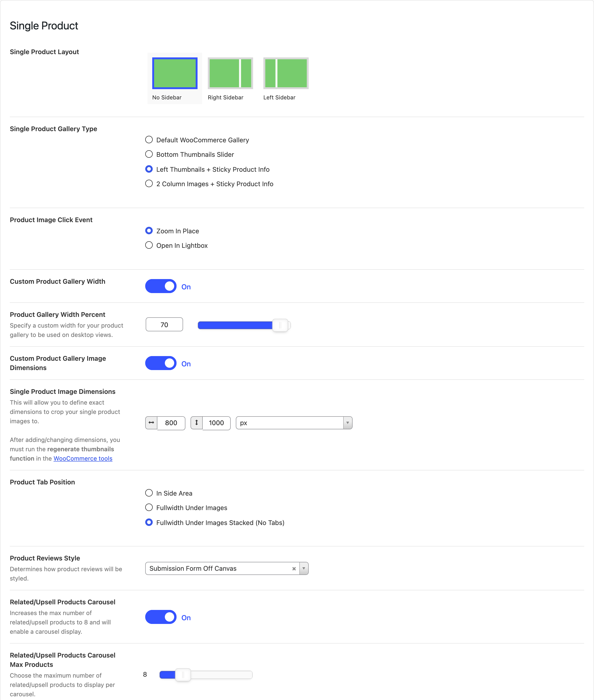Click the max products value 8

click(x=145, y=674)
